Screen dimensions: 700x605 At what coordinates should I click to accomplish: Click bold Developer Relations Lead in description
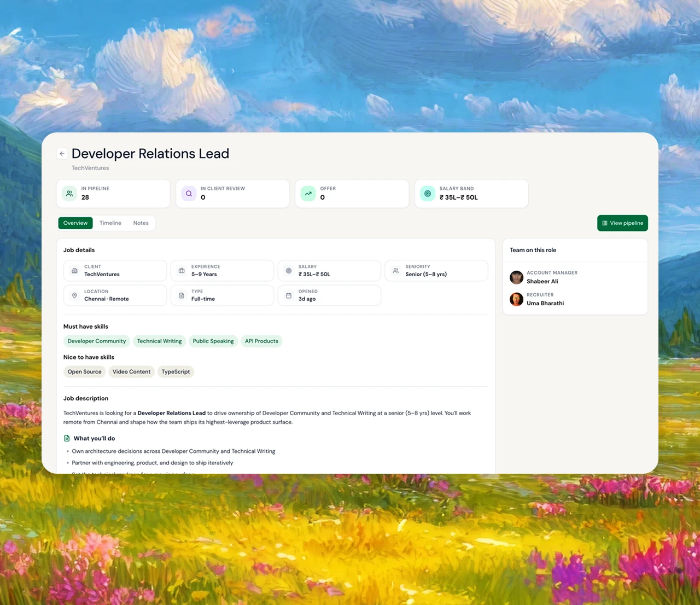[x=172, y=413]
